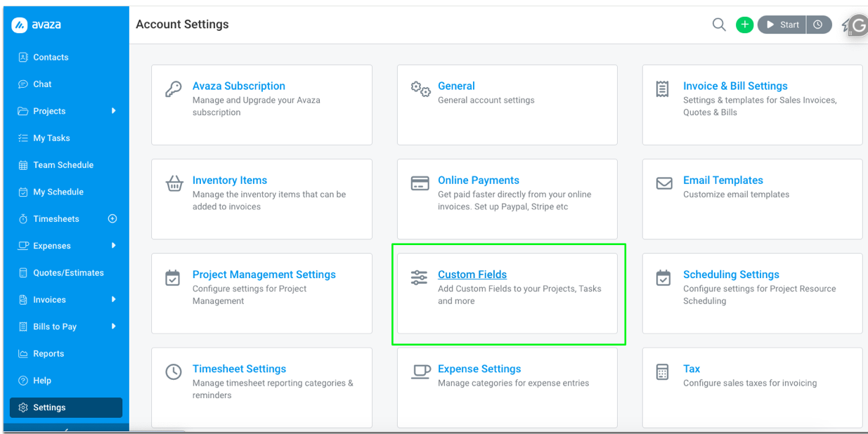Click the key icon for Avaza Subscription
Viewport: 868px width, 434px height.
pyautogui.click(x=173, y=90)
